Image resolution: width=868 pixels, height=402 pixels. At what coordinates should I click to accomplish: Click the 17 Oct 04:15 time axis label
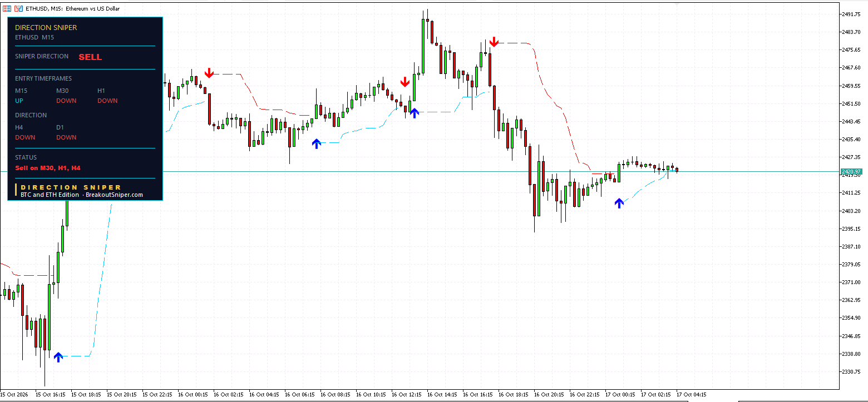(x=692, y=394)
